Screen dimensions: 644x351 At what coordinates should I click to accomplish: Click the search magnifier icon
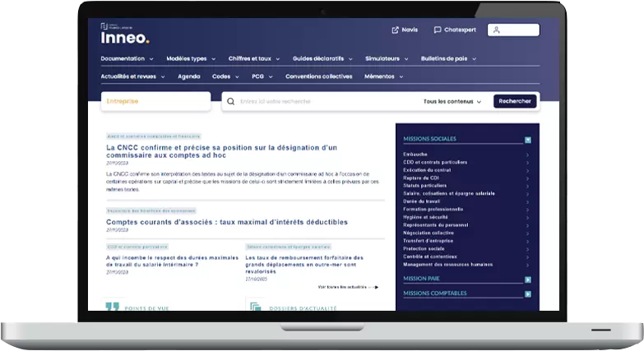tap(231, 101)
